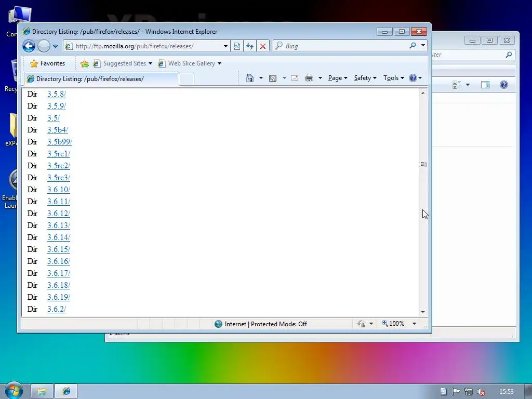
Task: Open the Favorites center button
Action: coord(47,63)
